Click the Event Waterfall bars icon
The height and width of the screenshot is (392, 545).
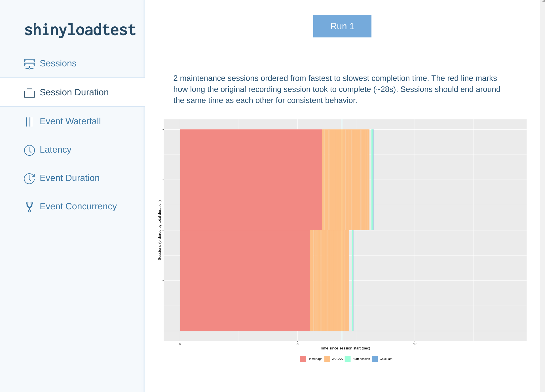pyautogui.click(x=29, y=122)
